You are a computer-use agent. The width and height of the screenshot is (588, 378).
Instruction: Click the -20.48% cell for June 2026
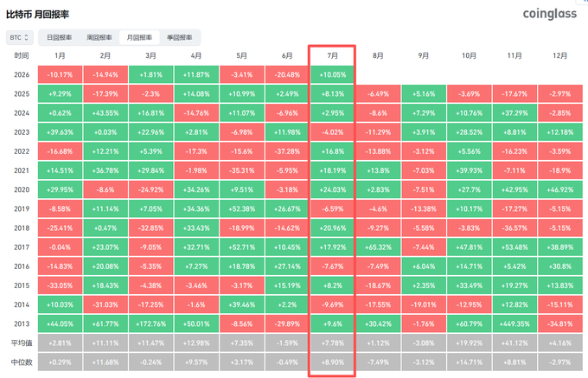click(287, 74)
